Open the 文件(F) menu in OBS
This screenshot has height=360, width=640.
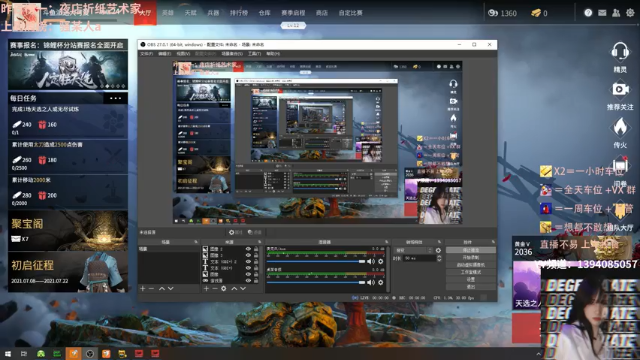[147, 54]
